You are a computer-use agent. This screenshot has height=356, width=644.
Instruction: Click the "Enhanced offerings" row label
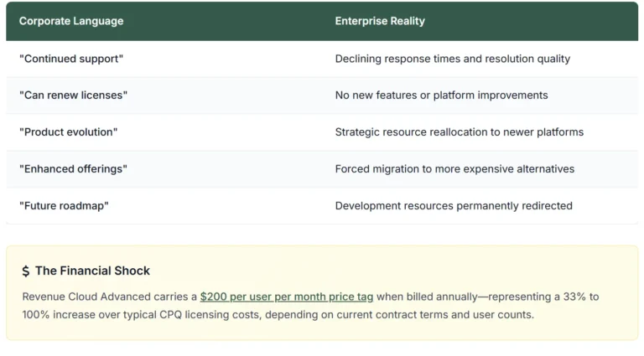73,169
